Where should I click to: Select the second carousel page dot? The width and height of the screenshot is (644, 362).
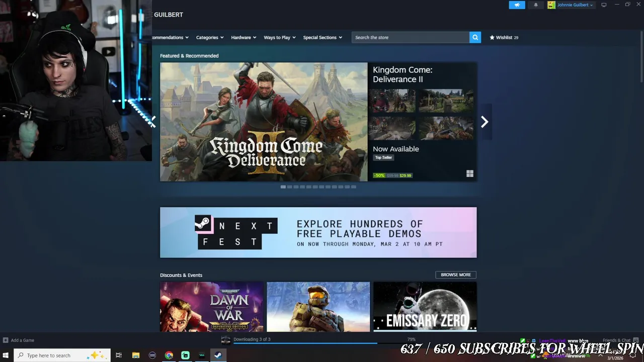point(289,187)
